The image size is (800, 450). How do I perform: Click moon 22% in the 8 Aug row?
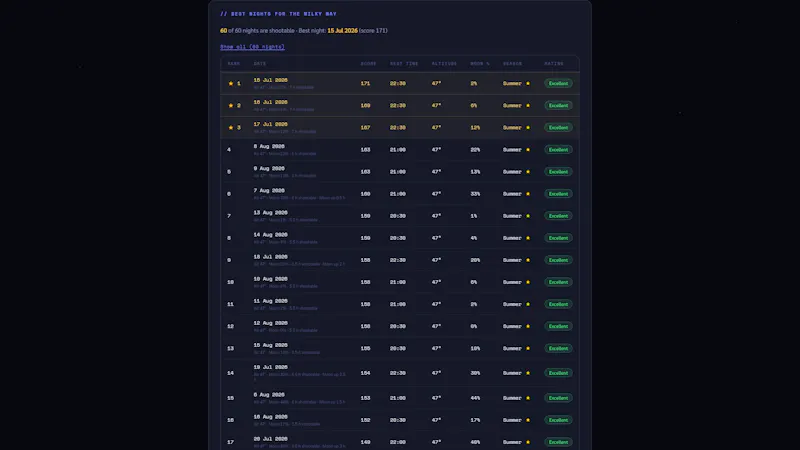(x=475, y=149)
